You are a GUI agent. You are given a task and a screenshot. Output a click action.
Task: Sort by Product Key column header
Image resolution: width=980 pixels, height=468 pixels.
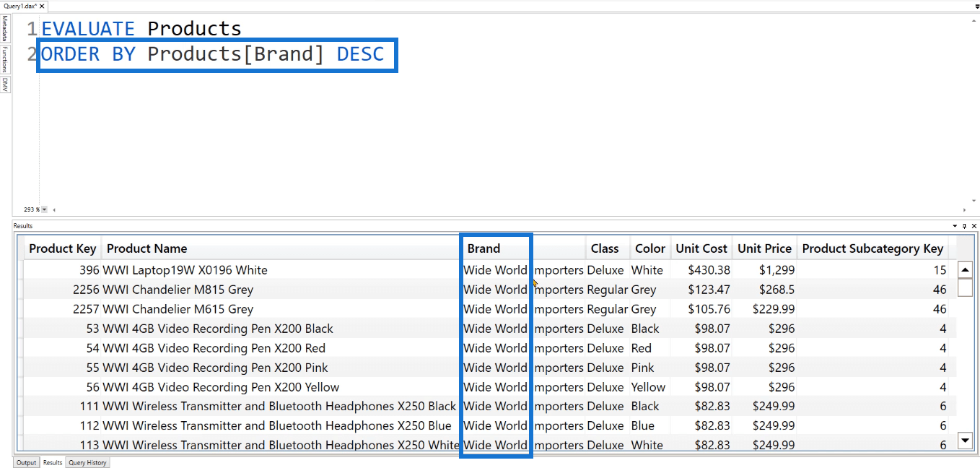(63, 248)
